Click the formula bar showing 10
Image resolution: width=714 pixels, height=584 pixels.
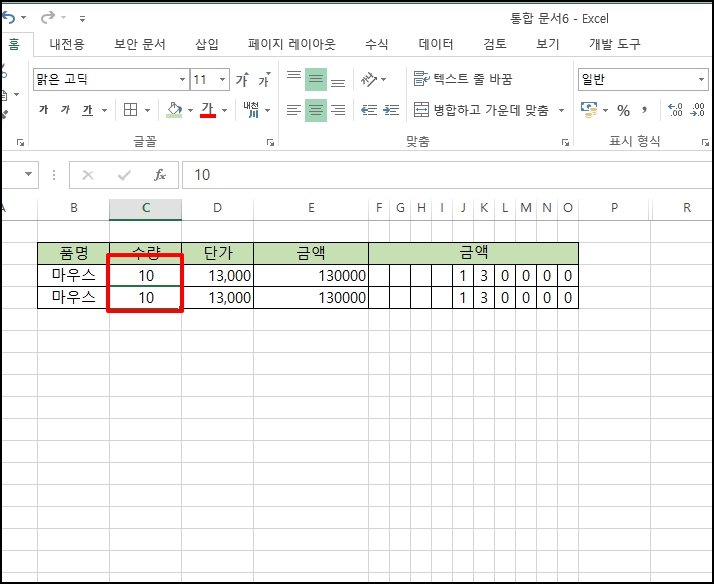447,175
